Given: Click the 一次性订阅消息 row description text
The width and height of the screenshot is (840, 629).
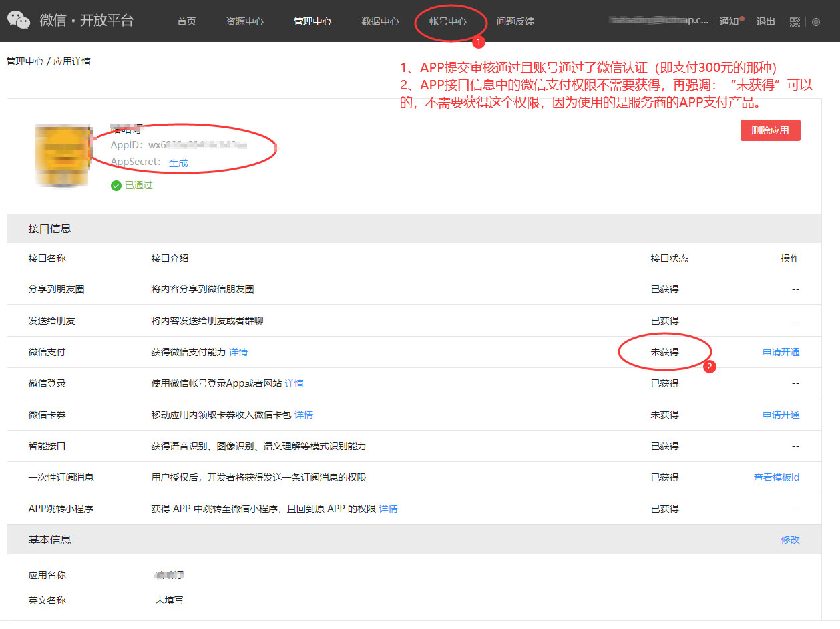Looking at the screenshot, I should coord(259,477).
